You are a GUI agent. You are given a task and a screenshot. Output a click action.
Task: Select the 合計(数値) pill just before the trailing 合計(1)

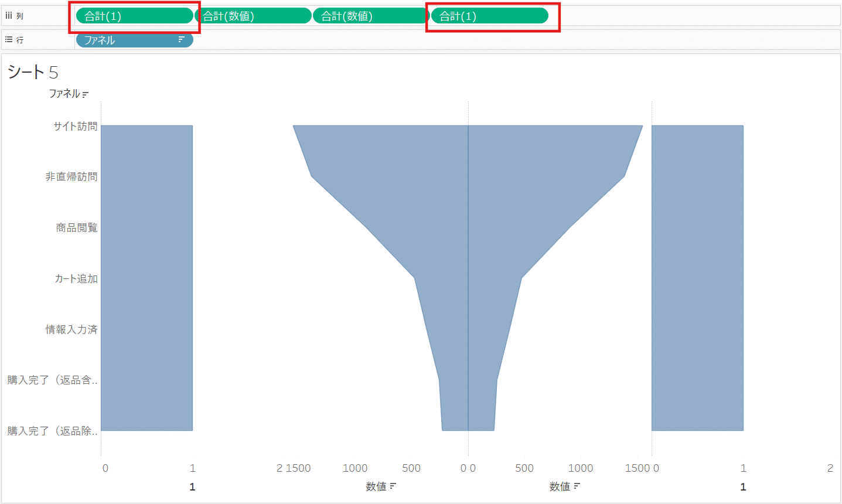click(371, 16)
